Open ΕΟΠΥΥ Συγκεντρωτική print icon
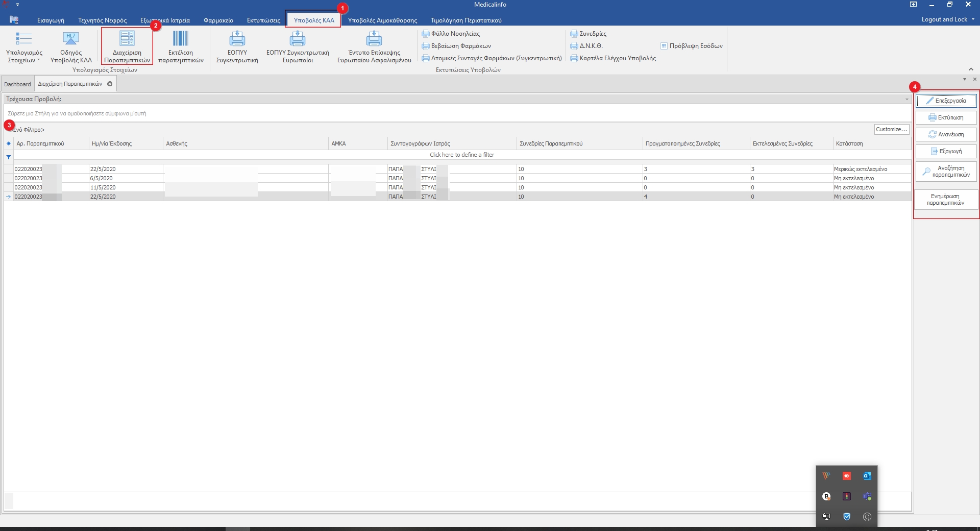Viewport: 980px width, 531px height. 237,45
